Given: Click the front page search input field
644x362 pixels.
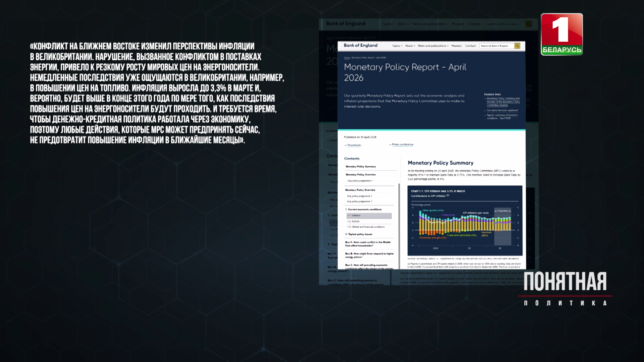Looking at the screenshot, I should click(x=497, y=46).
